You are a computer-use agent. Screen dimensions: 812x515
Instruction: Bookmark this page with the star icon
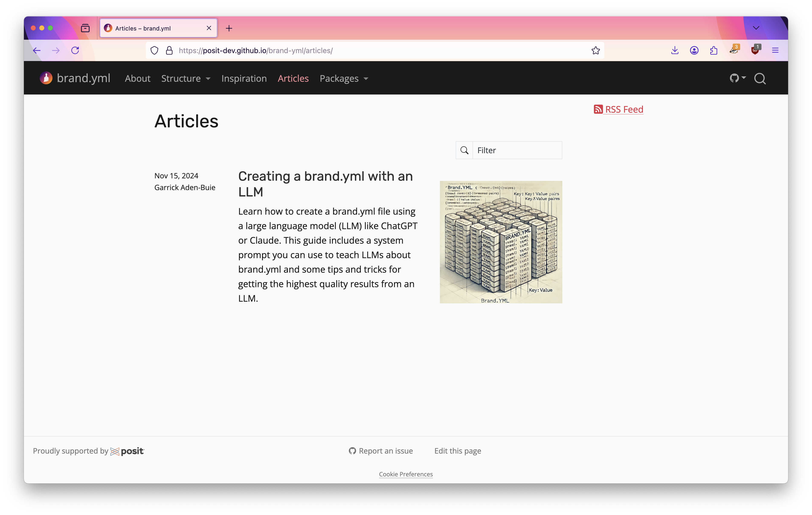tap(596, 51)
